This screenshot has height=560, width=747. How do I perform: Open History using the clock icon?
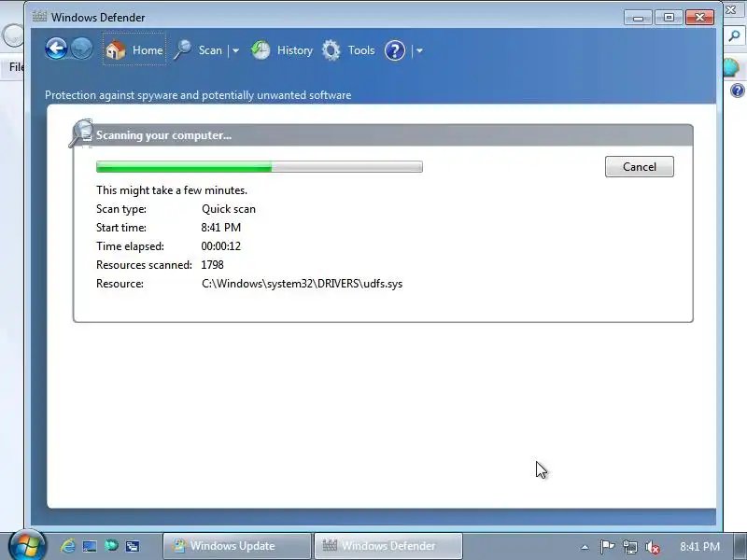tap(261, 50)
